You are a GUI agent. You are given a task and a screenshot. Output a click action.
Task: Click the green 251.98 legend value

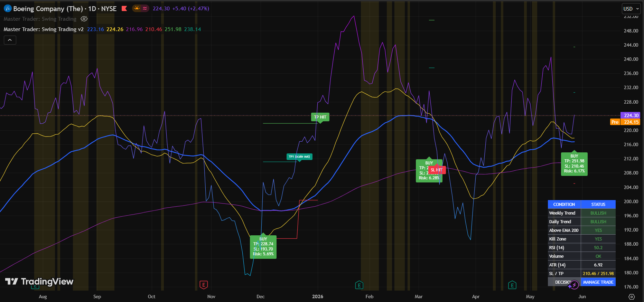pos(173,29)
